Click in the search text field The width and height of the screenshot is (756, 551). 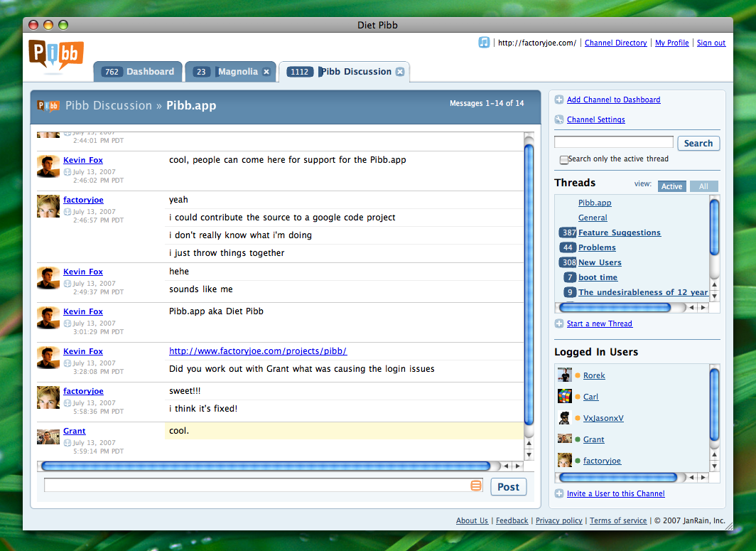click(x=613, y=142)
